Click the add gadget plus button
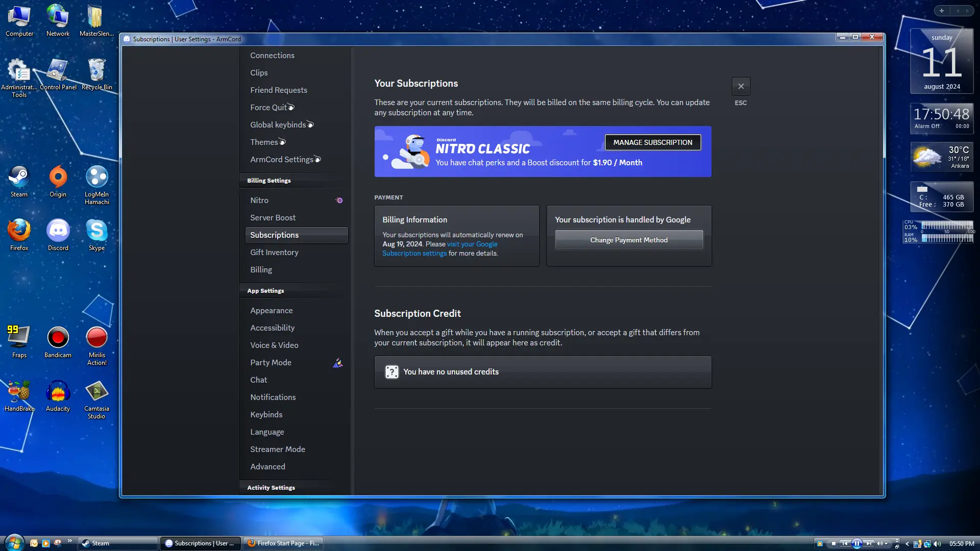Viewport: 980px width, 551px height. click(942, 11)
